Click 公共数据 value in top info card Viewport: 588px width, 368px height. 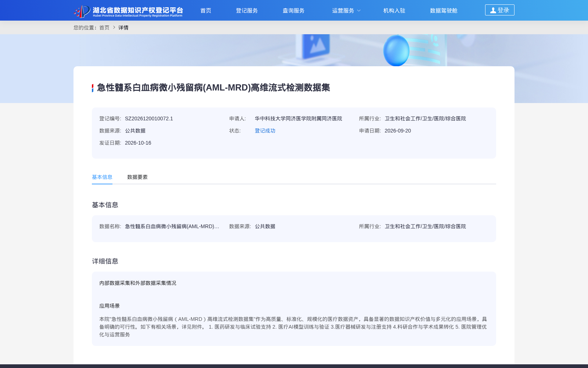[135, 131]
